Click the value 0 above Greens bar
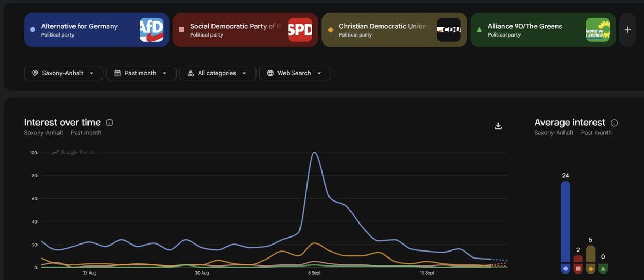The image size is (644, 280). (x=603, y=257)
